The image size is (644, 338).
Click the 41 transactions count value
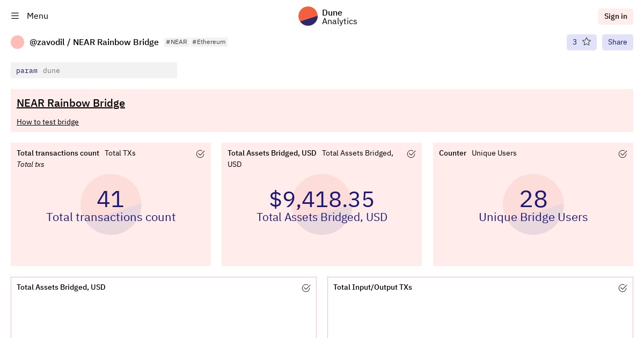111,199
